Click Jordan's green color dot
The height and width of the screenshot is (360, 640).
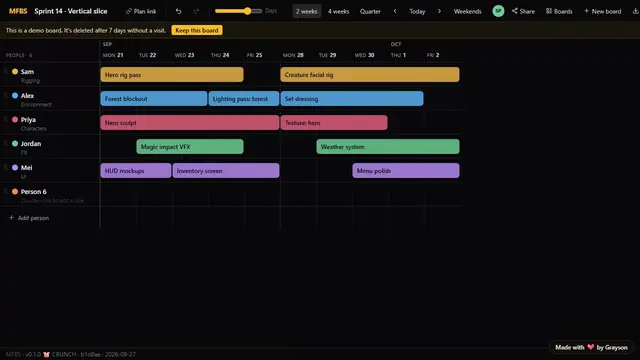click(x=15, y=143)
